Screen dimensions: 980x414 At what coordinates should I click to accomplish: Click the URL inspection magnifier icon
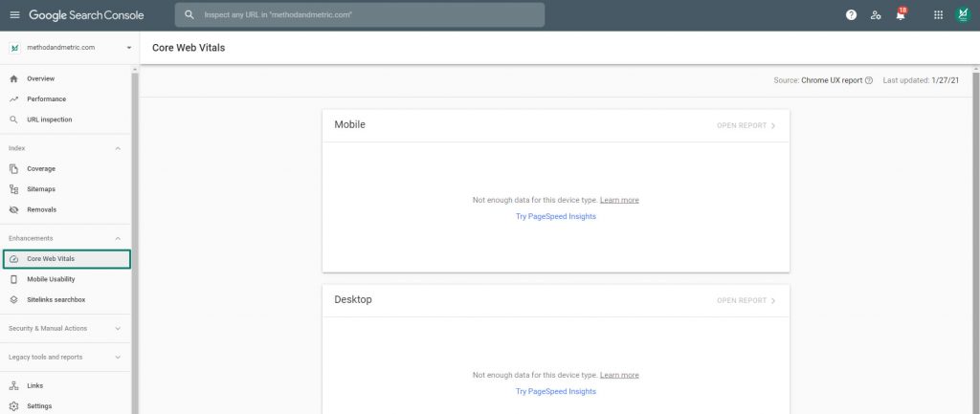[x=13, y=120]
